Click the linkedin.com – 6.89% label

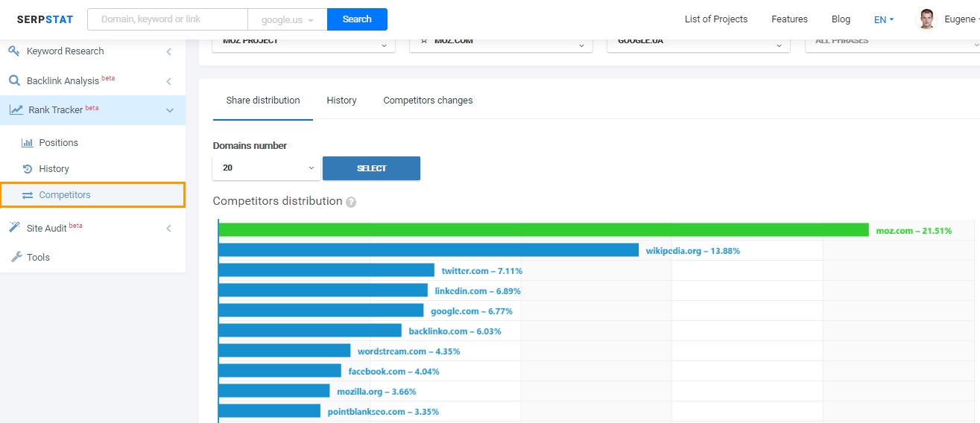tap(478, 291)
